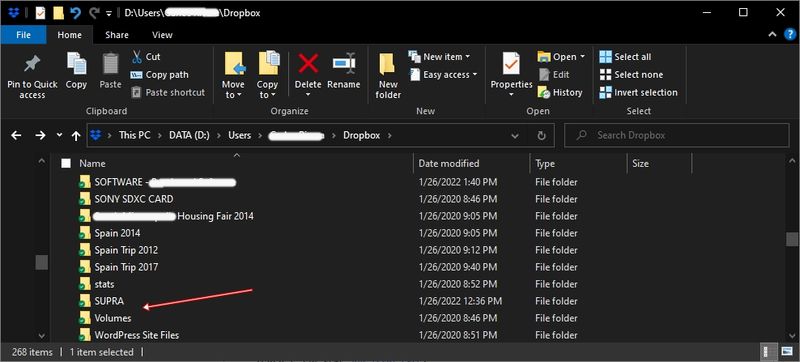The width and height of the screenshot is (800, 362).
Task: Click the file list vertical scrollbar thumb
Action: pyautogui.click(x=791, y=239)
